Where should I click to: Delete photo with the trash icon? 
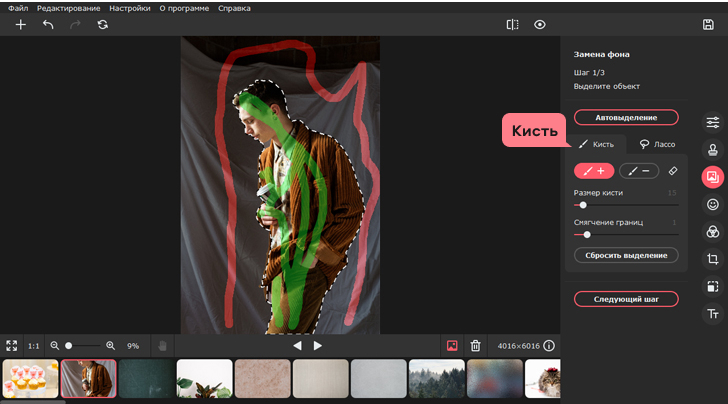476,345
